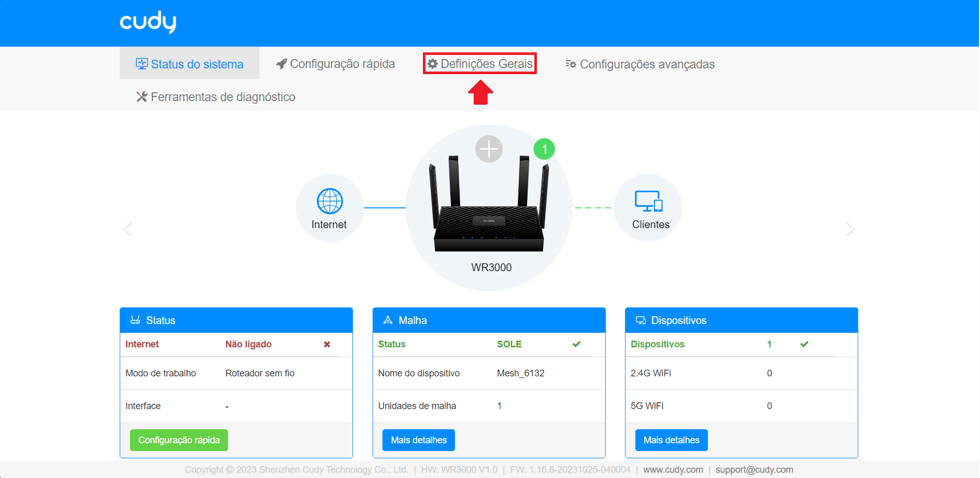
Task: Click the checkmark next to SOLE
Action: point(576,344)
